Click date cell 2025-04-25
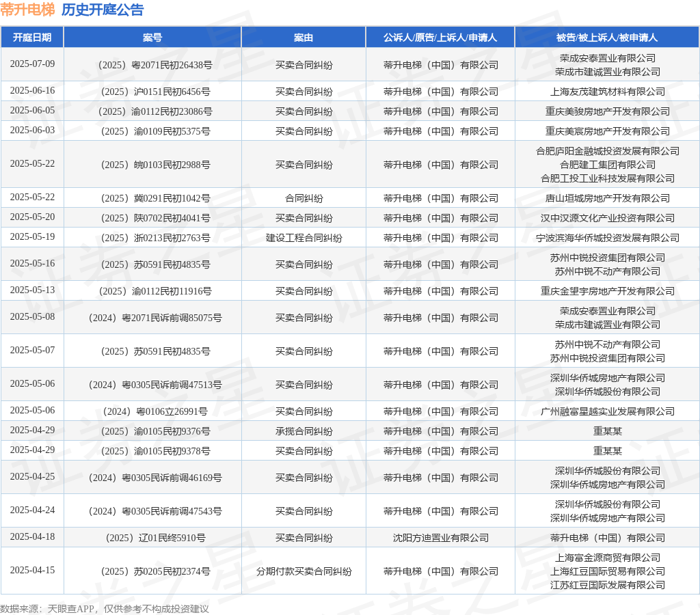This screenshot has height=615, width=700. pos(32,477)
